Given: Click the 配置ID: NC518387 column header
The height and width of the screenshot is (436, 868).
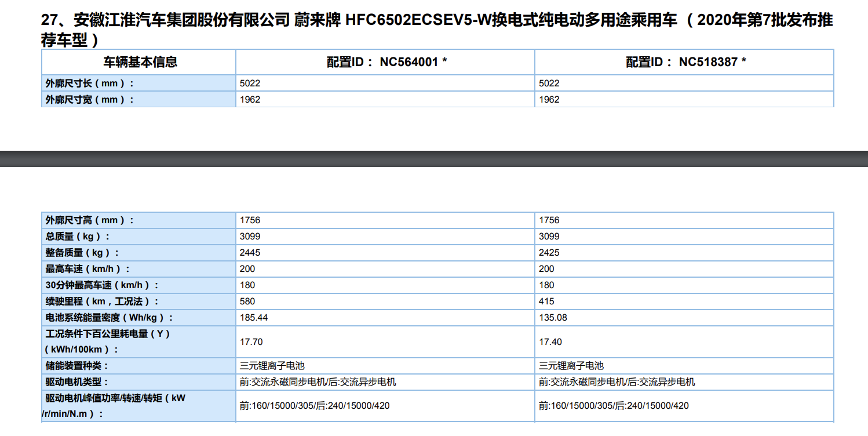Looking at the screenshot, I should click(685, 62).
